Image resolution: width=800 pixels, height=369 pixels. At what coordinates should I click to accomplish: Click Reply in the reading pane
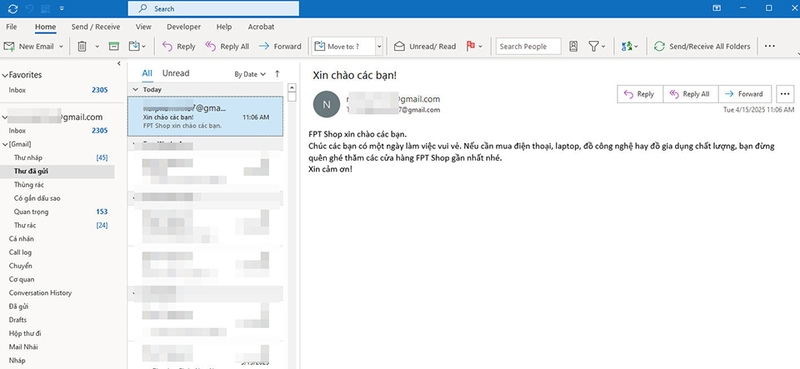pos(640,94)
